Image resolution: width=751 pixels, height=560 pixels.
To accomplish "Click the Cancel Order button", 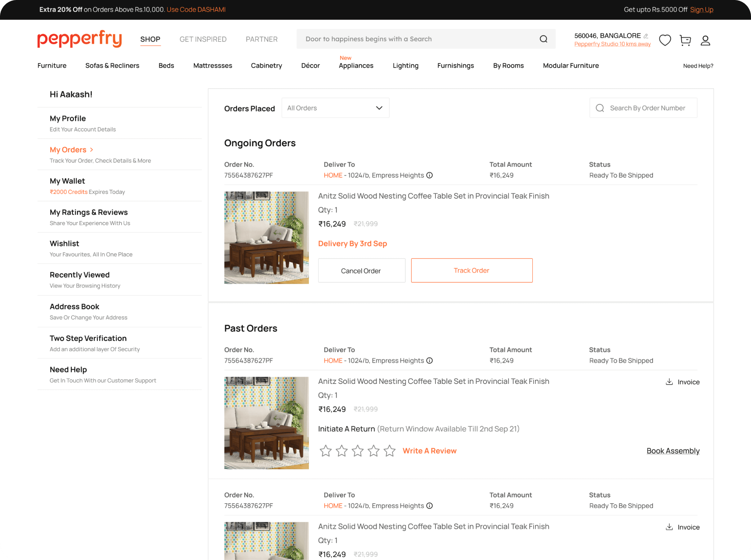I will [x=361, y=270].
